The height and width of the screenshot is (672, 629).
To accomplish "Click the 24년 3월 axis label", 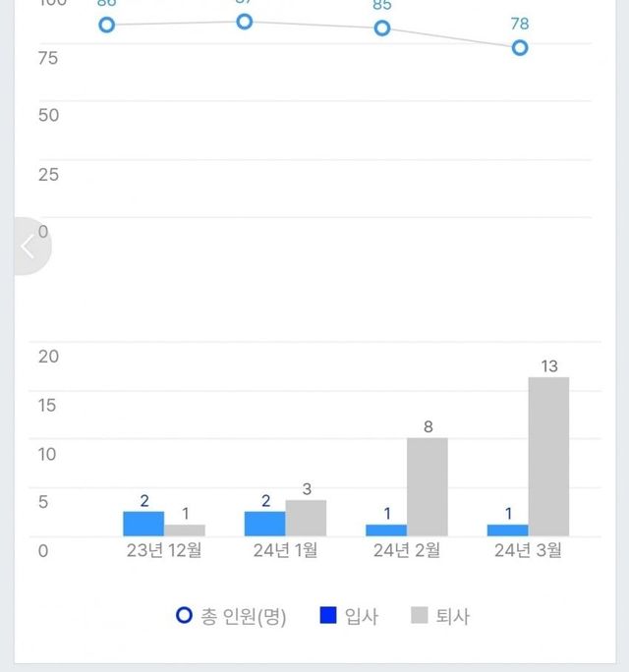I will [528, 551].
